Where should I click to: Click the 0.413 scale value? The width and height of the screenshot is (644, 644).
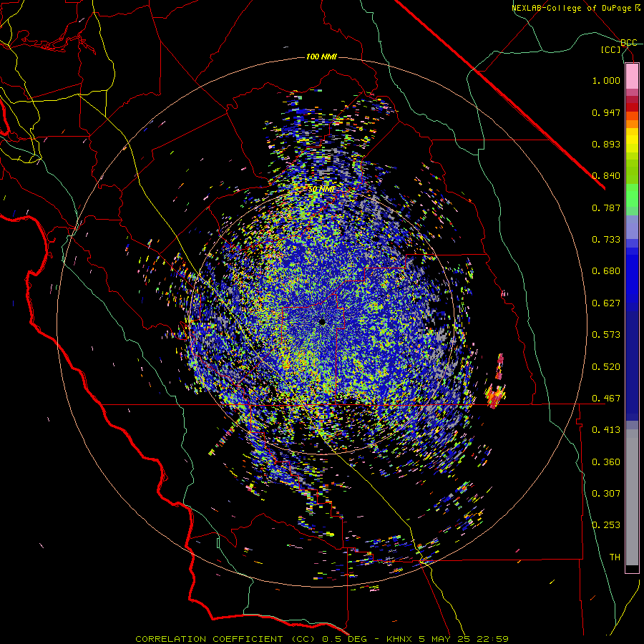[606, 430]
